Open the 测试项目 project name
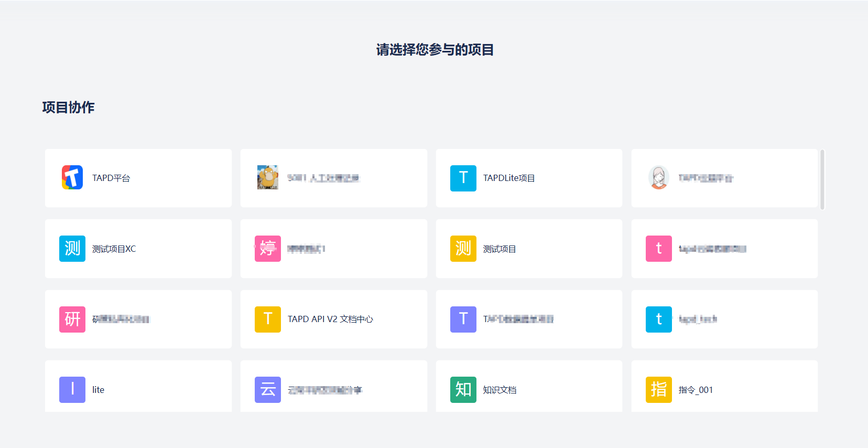The image size is (868, 448). pos(500,249)
